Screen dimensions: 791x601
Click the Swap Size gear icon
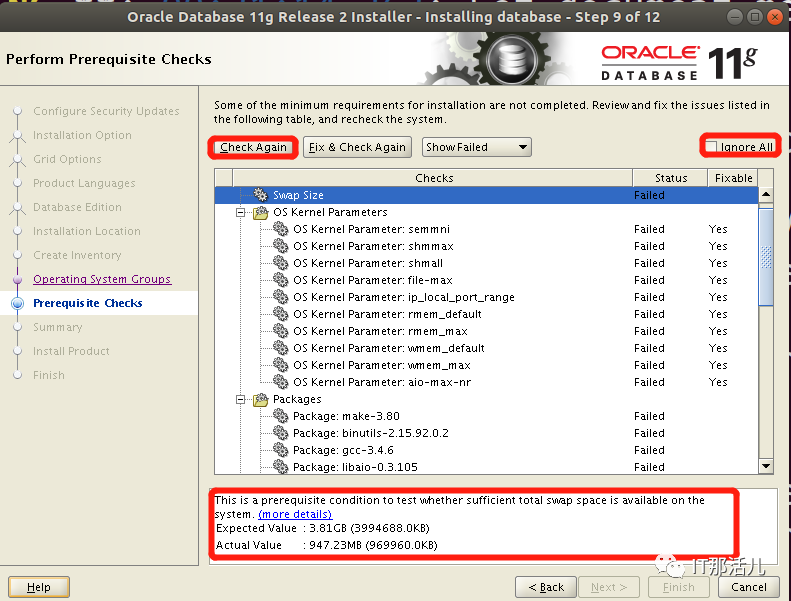click(x=260, y=195)
